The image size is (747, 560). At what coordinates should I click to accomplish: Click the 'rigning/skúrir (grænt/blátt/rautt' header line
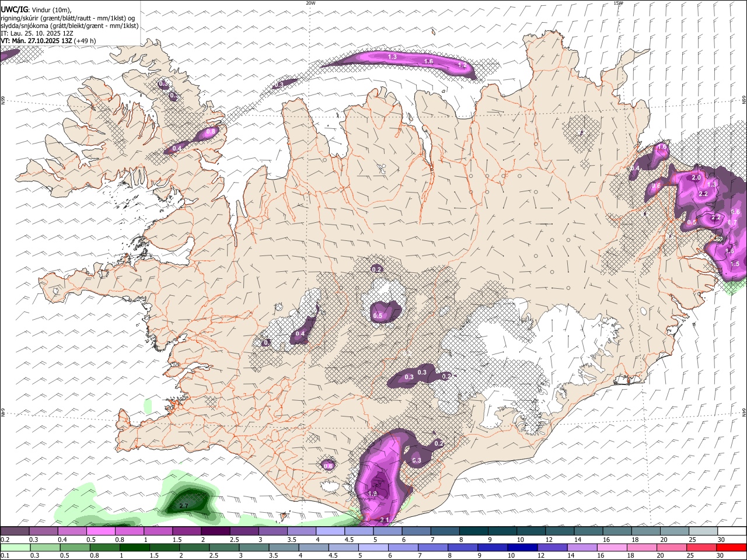67,18
